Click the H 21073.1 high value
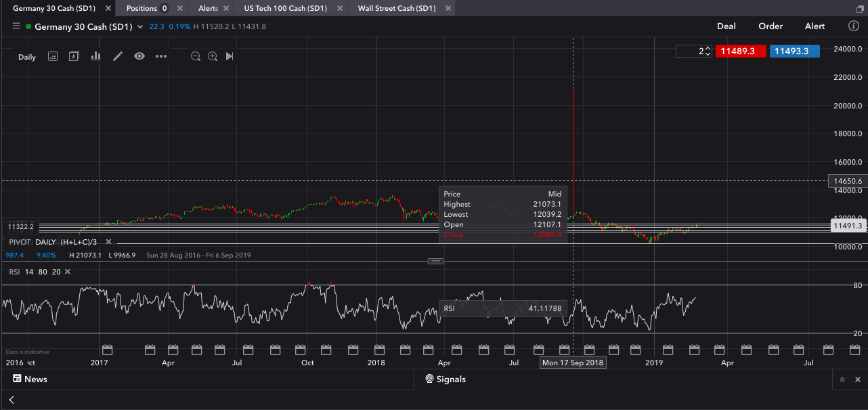This screenshot has width=868, height=410. tap(85, 255)
